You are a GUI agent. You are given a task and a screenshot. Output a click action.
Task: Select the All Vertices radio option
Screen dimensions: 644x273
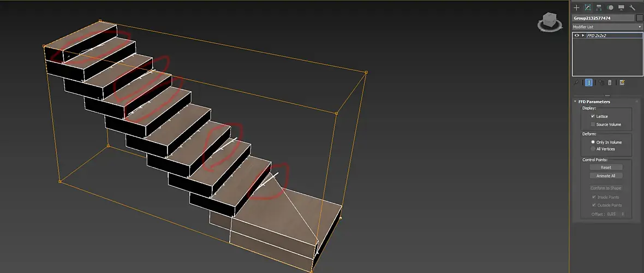[x=593, y=149]
